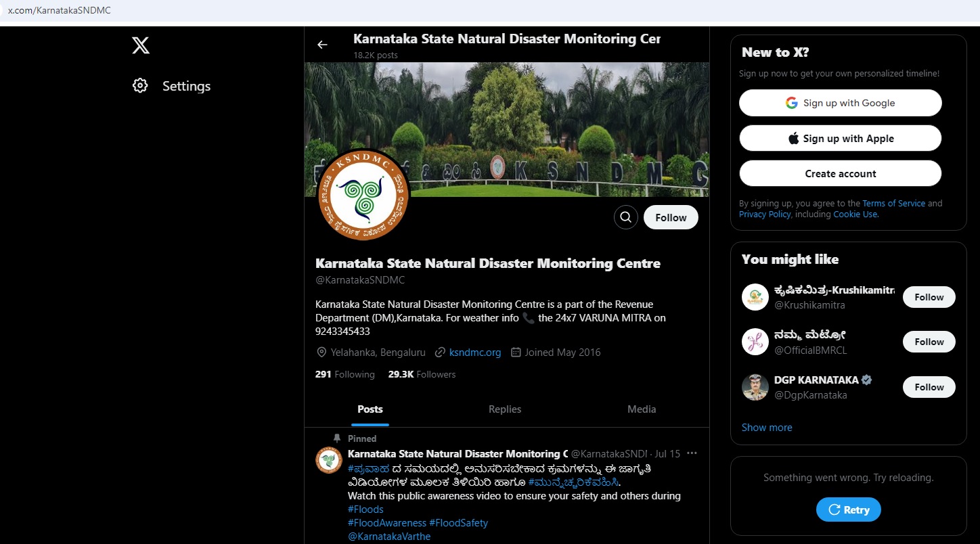Image resolution: width=980 pixels, height=544 pixels.
Task: Open the Privacy Policy link
Action: (x=765, y=214)
